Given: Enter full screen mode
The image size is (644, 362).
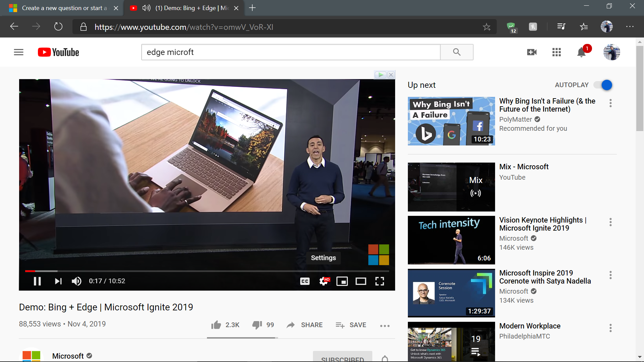Looking at the screenshot, I should click(x=379, y=281).
